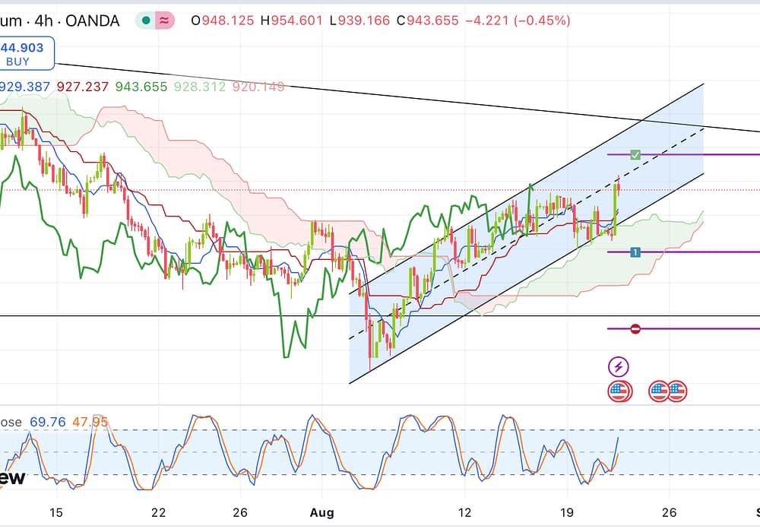Click the green market status dot
760x532 pixels.
pyautogui.click(x=146, y=21)
